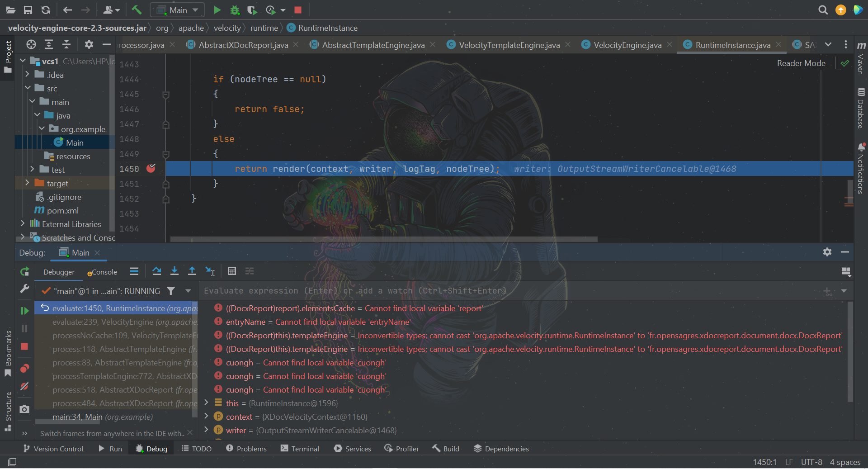Collapse all nodes in the Project panel
This screenshot has width=868, height=469.
[x=66, y=44]
